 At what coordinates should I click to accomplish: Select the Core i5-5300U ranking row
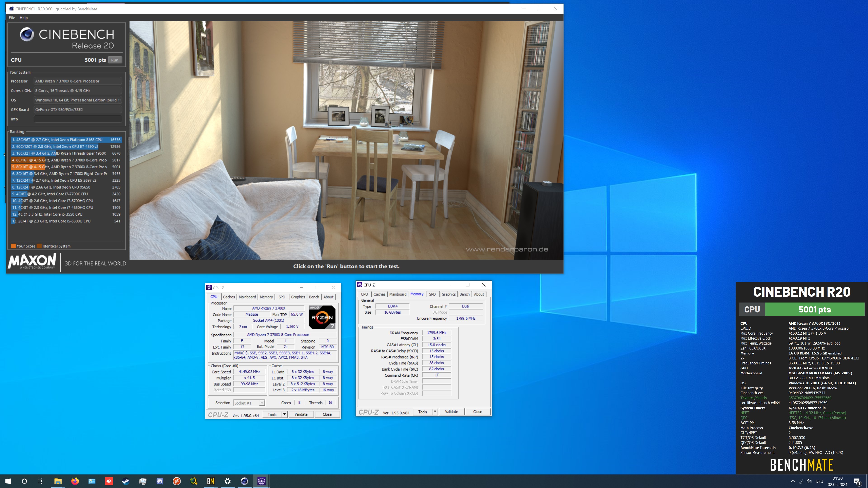pyautogui.click(x=66, y=221)
